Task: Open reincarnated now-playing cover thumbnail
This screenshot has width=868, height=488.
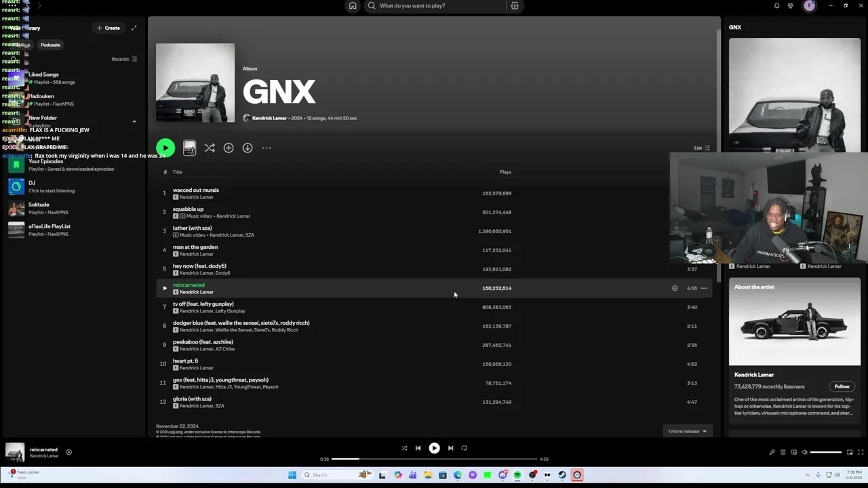Action: (x=15, y=452)
